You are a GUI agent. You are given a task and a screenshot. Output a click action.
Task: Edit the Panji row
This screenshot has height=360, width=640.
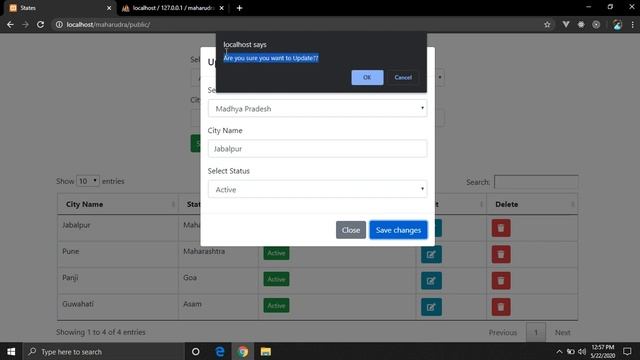pyautogui.click(x=431, y=281)
